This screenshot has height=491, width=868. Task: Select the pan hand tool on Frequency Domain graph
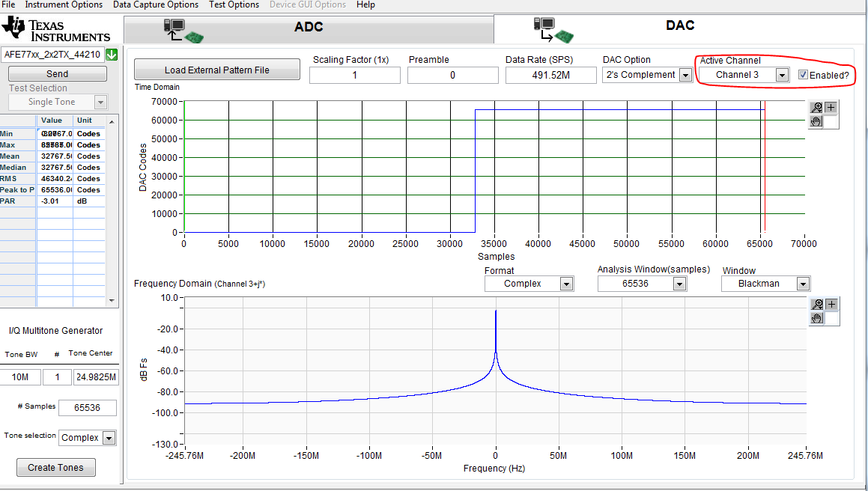817,318
